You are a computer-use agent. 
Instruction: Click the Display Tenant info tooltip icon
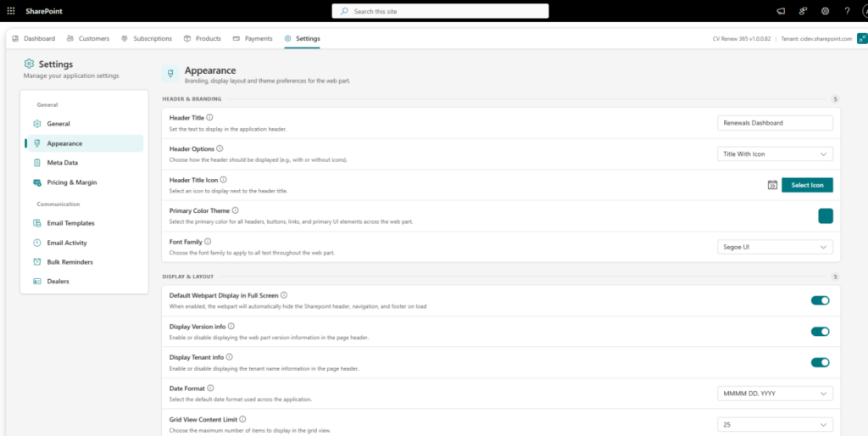pyautogui.click(x=229, y=357)
